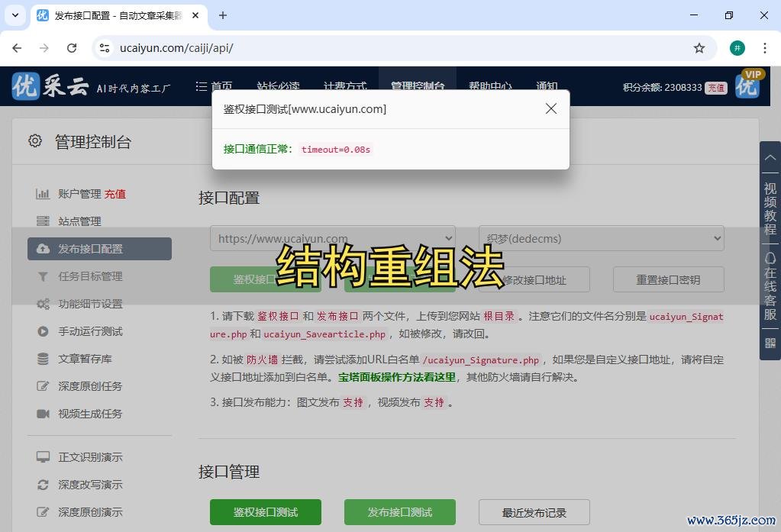
Task: Close the 发布接口配置 browser tab
Action: tap(195, 15)
